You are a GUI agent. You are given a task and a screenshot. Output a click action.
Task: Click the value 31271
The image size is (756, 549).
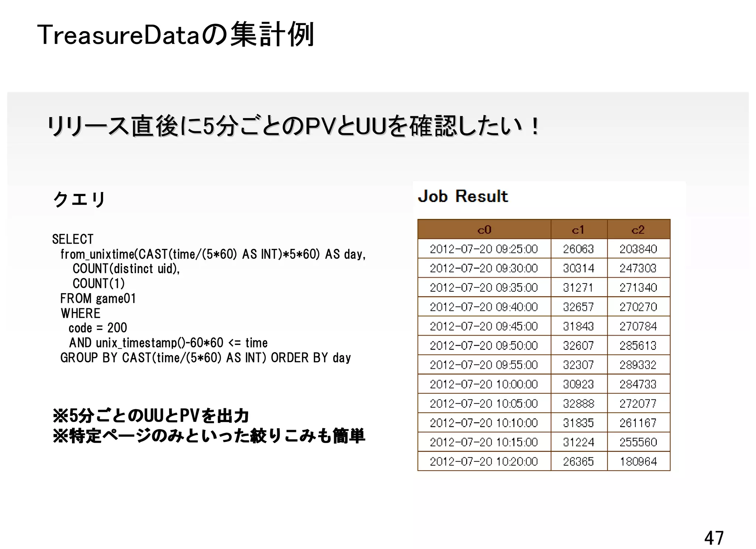(x=578, y=287)
